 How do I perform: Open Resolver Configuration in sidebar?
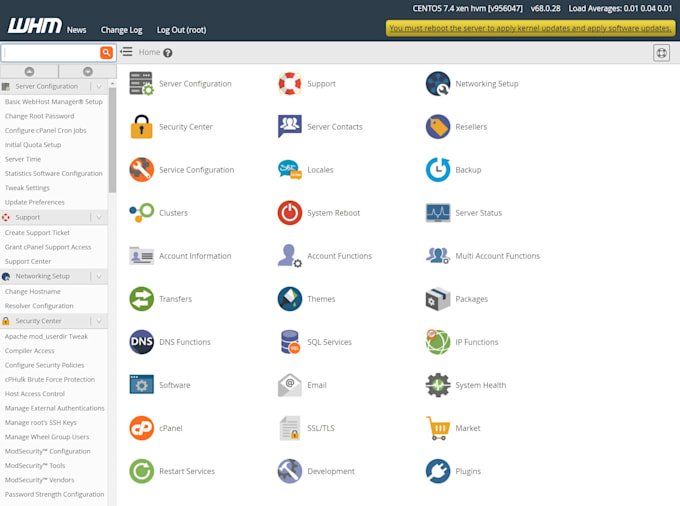(x=39, y=306)
